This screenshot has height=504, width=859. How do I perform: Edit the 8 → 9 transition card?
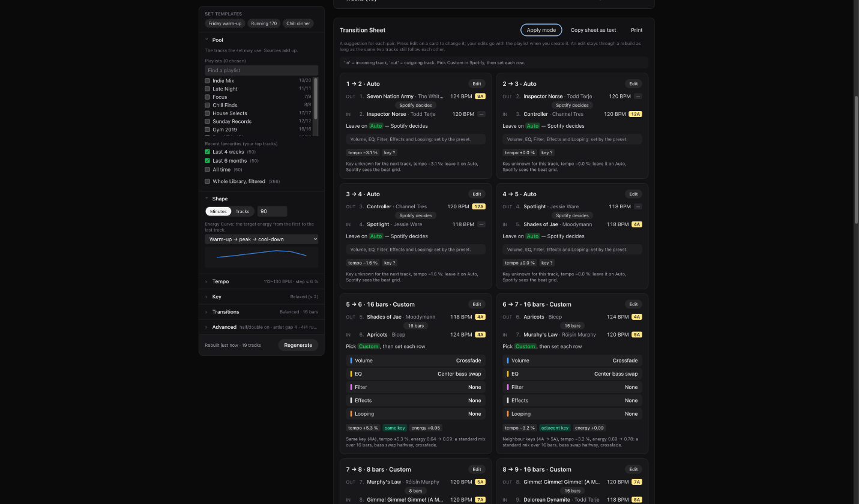pos(633,469)
